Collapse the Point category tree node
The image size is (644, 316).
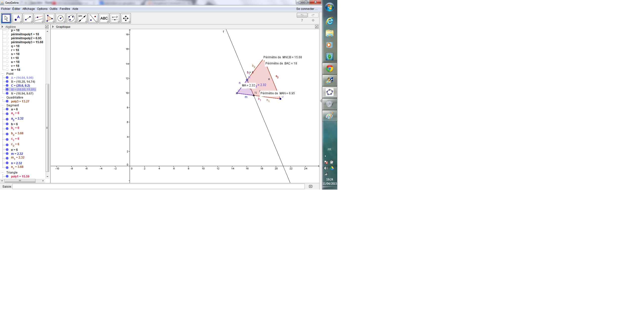tap(2, 74)
